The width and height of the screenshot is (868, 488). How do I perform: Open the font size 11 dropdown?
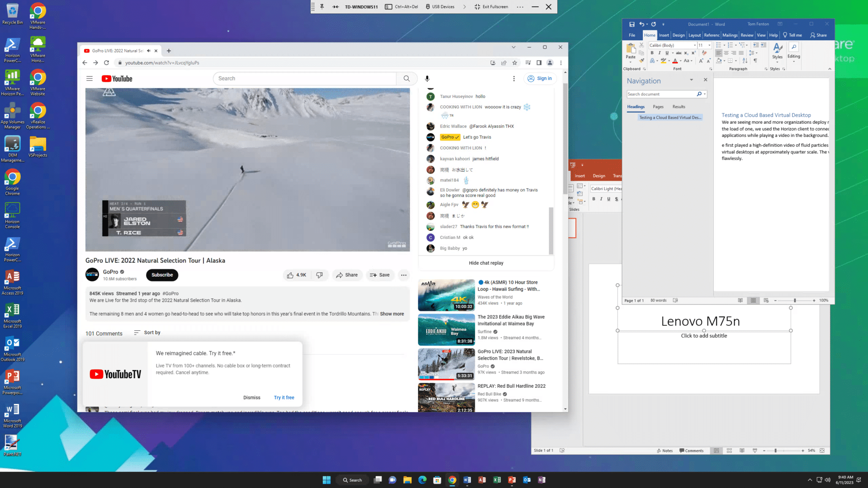pos(709,45)
